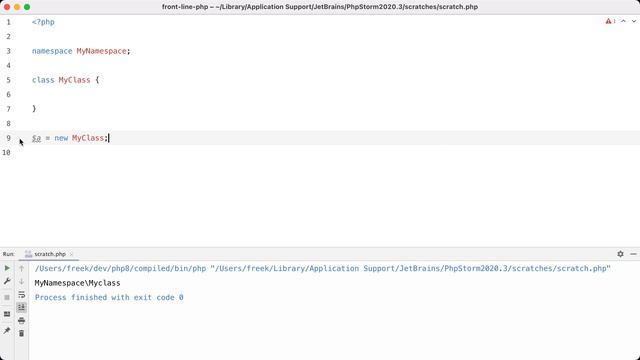Clear all console output with trash icon
This screenshot has height=360, width=640.
point(22,333)
